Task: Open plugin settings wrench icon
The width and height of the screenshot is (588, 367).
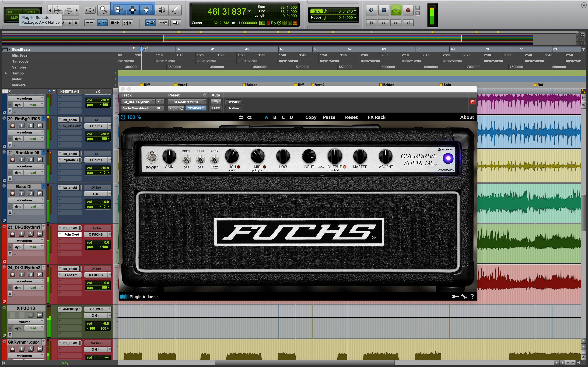Action: (x=464, y=296)
